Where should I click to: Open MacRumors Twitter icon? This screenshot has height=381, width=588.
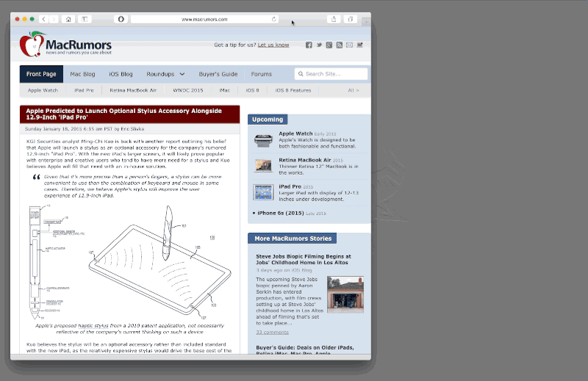[319, 45]
